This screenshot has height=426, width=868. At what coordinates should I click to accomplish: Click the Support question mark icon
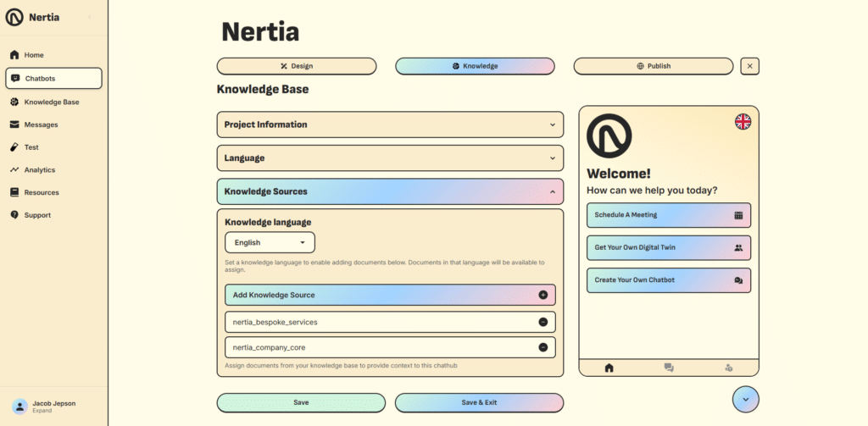[14, 214]
